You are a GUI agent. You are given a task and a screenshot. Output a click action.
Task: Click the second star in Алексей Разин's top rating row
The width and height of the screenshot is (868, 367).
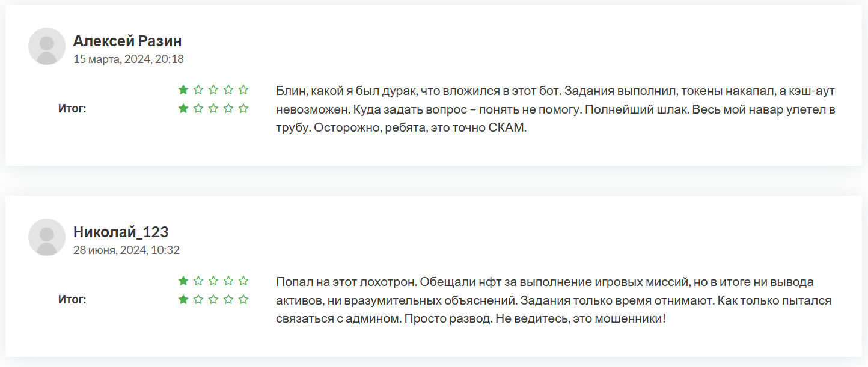(x=198, y=90)
